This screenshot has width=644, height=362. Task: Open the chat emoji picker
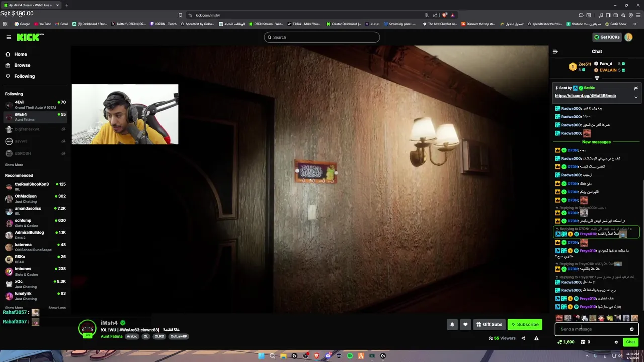(632, 329)
